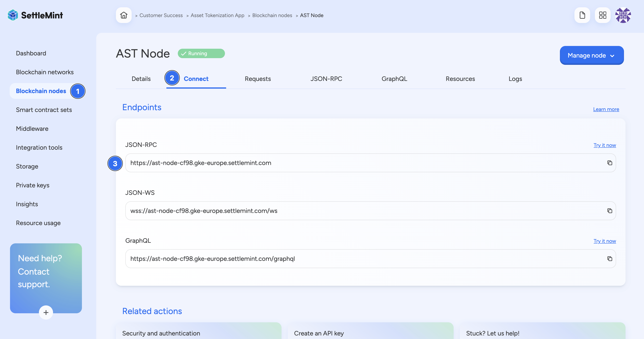Click the home icon in breadcrumb
The image size is (644, 339).
coord(124,15)
